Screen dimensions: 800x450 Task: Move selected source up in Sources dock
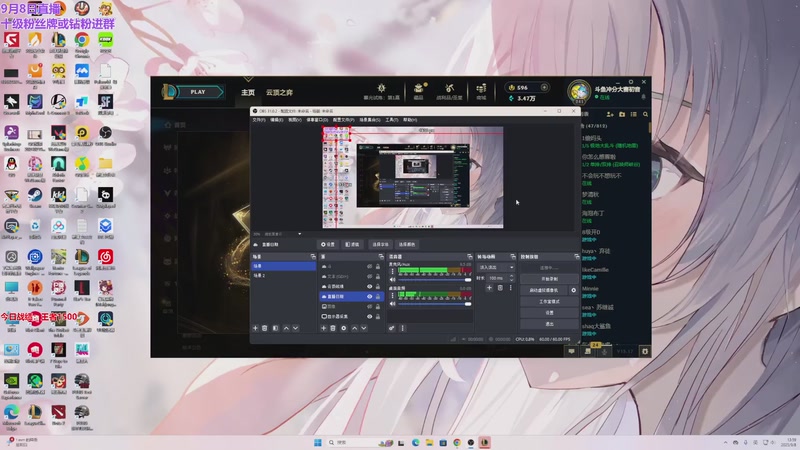click(355, 328)
